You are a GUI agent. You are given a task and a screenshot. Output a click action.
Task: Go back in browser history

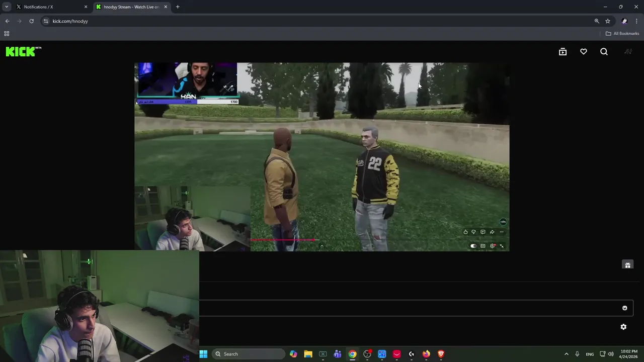pyautogui.click(x=7, y=21)
